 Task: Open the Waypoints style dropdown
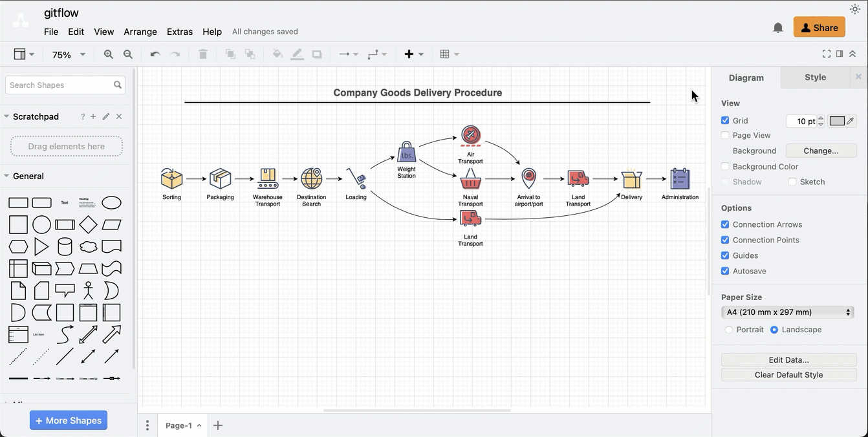click(377, 54)
